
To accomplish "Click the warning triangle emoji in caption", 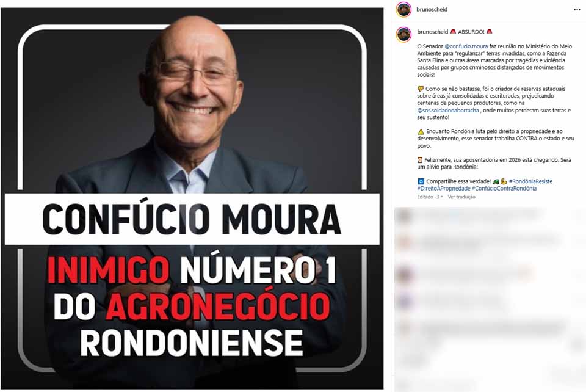I will coord(421,131).
